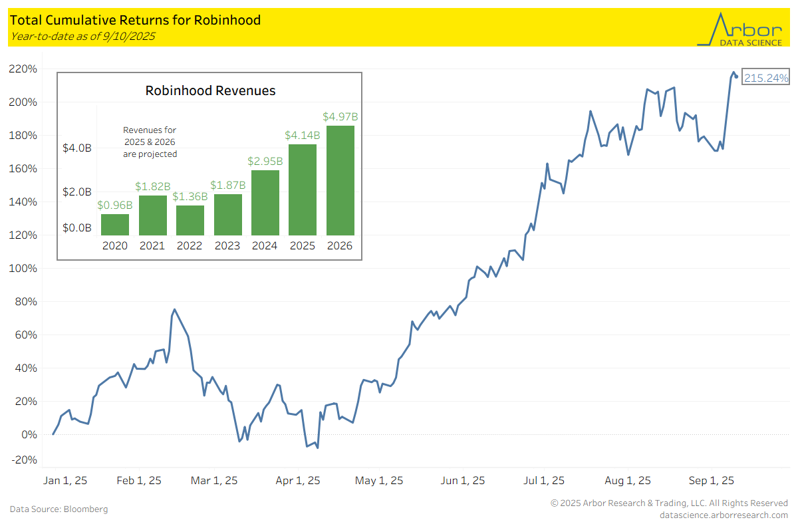Click the 2023 label under the inset bar
The image size is (798, 532).
click(227, 246)
